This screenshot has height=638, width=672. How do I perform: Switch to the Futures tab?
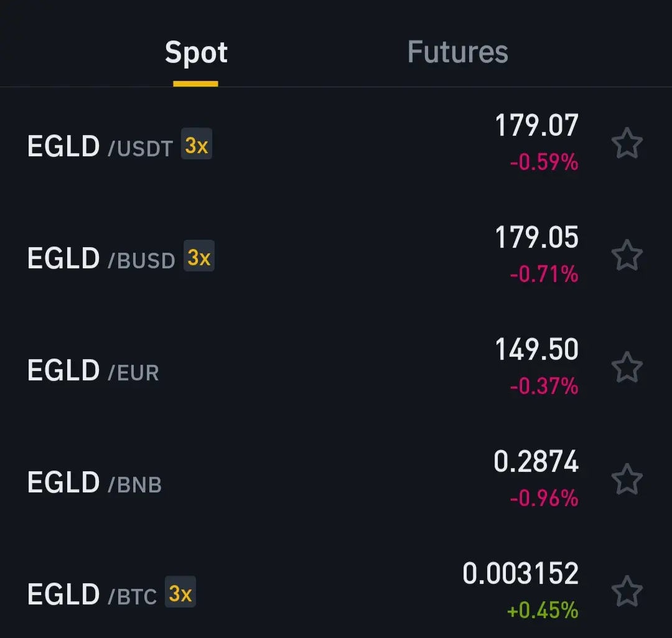(457, 52)
